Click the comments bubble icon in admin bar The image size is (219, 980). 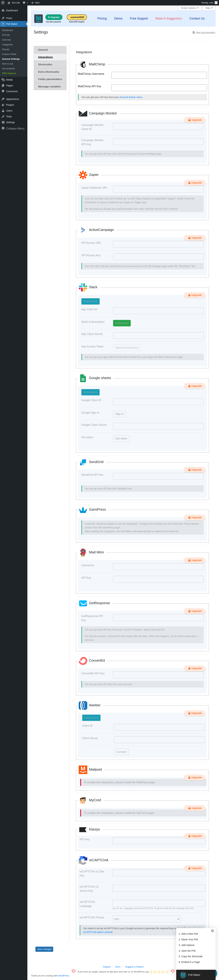click(24, 3)
